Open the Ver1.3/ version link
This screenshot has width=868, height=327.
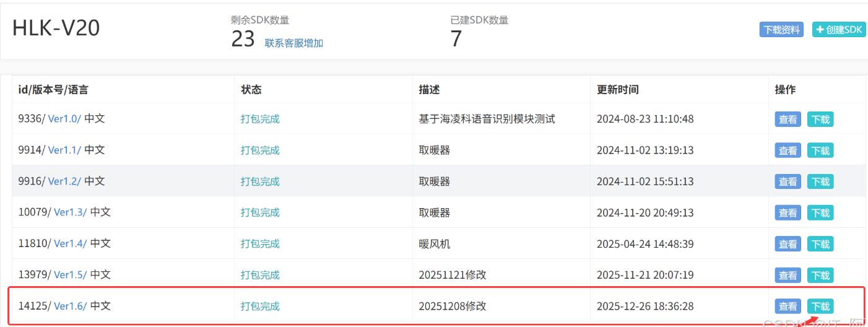click(71, 212)
